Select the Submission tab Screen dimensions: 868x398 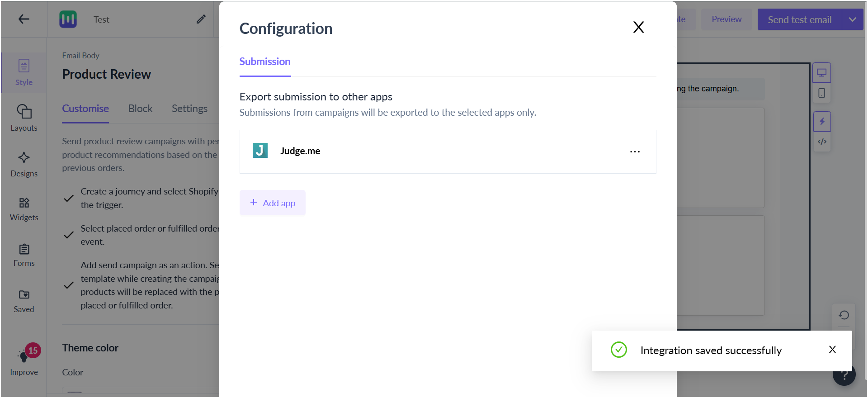pyautogui.click(x=265, y=62)
